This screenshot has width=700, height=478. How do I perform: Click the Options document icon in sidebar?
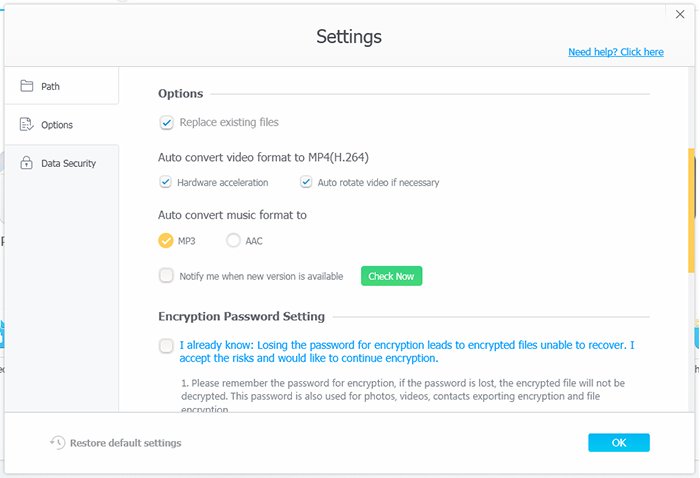[x=26, y=125]
